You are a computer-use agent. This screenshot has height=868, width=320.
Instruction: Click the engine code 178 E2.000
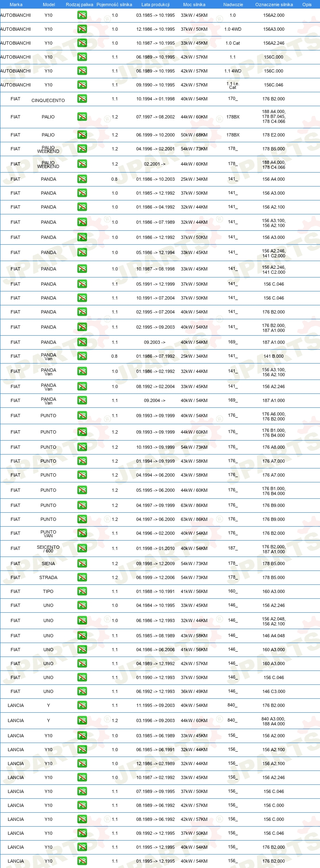tap(274, 135)
